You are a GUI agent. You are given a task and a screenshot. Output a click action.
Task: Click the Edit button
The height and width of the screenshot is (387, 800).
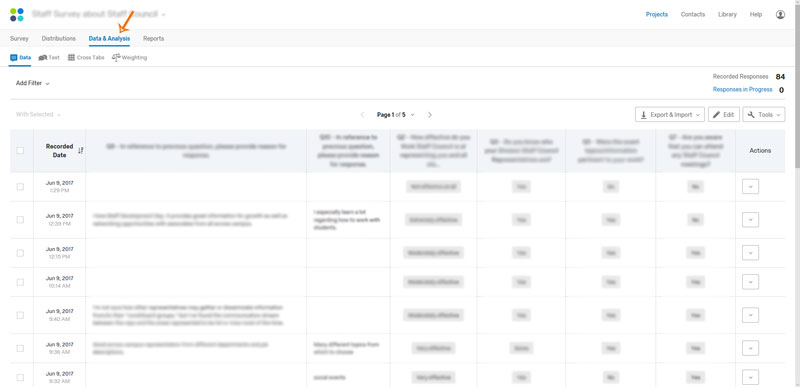point(723,115)
